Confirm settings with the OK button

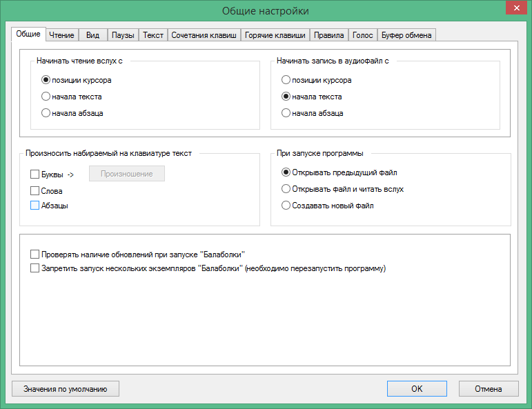coord(417,389)
